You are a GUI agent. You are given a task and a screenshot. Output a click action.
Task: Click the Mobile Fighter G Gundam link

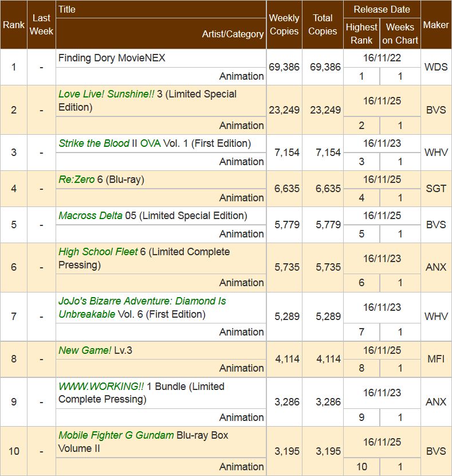[116, 435]
